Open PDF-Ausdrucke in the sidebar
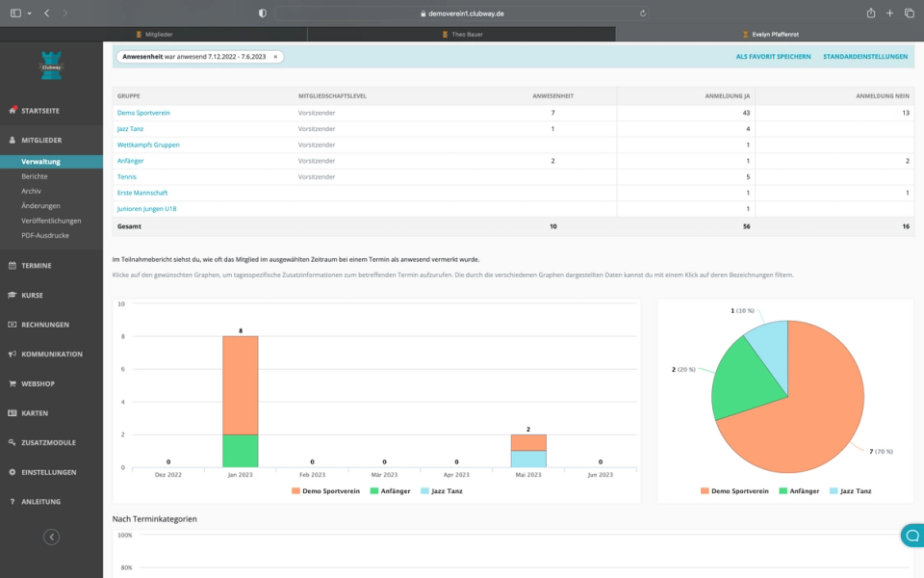924x578 pixels. click(x=45, y=235)
